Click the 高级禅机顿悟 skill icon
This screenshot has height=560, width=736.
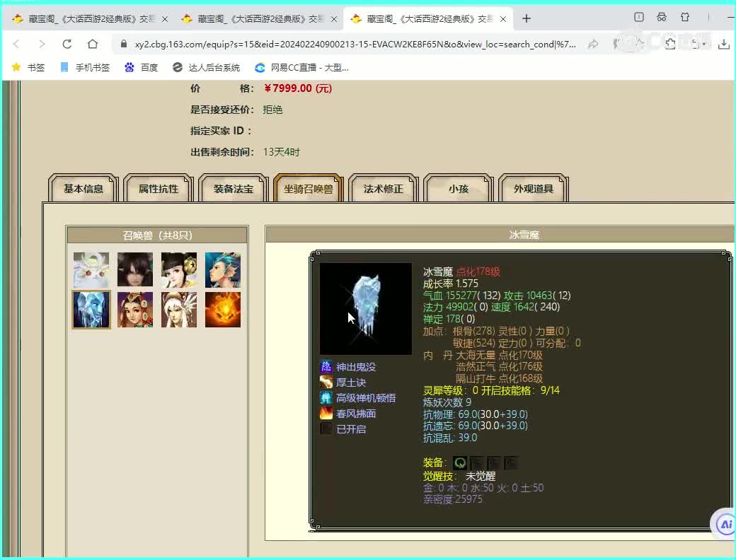point(326,397)
